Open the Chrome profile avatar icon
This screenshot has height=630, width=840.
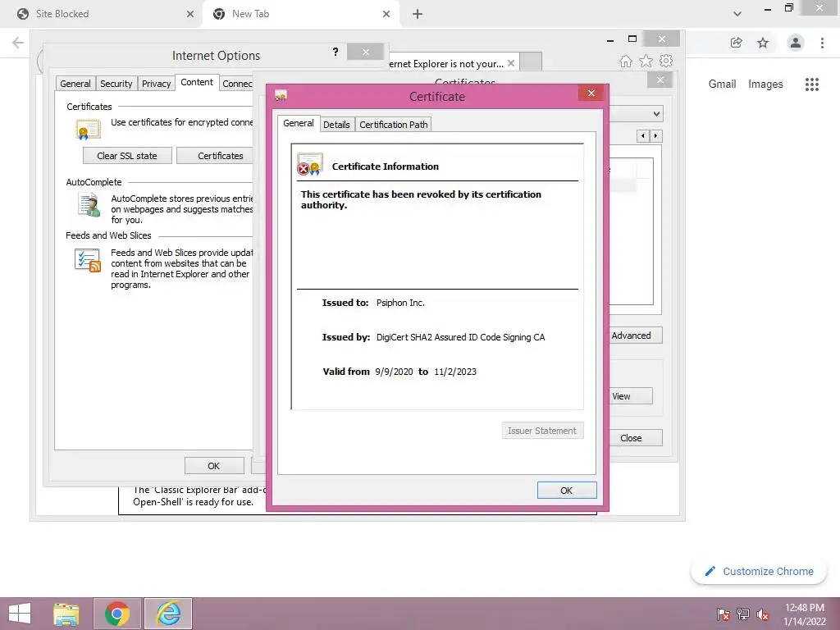click(x=796, y=43)
